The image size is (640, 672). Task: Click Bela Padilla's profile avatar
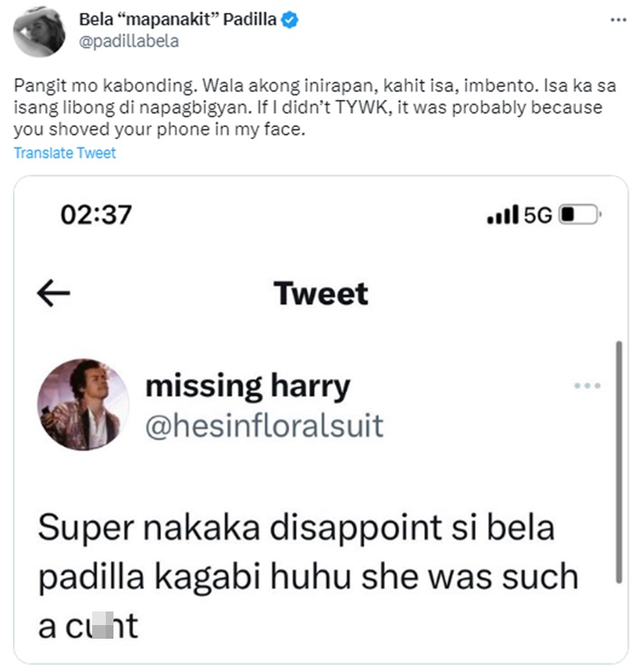pos(39,31)
